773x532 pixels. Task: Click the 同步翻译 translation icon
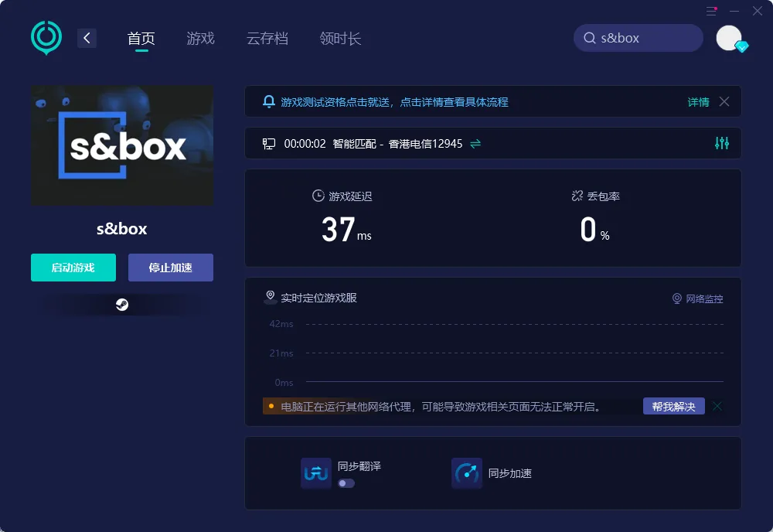tap(316, 473)
